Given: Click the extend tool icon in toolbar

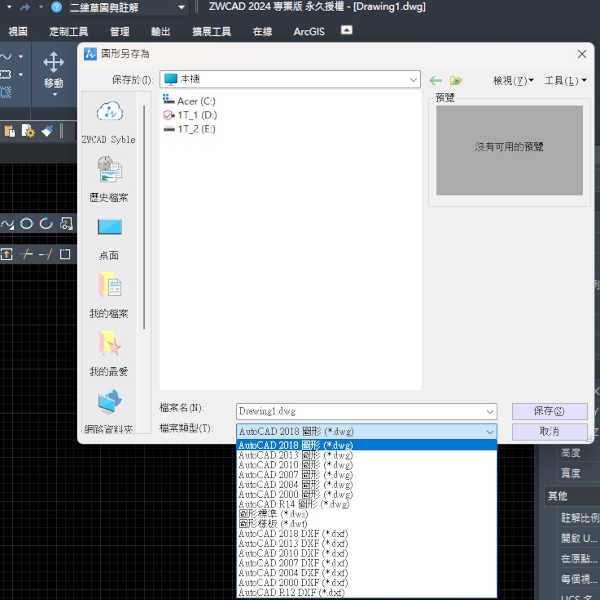Looking at the screenshot, I should coord(46,254).
